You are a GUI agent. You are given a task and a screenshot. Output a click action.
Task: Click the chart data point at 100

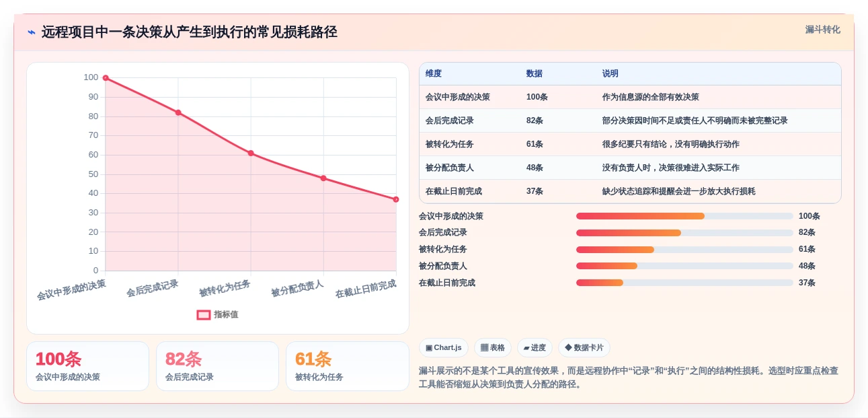click(x=106, y=78)
